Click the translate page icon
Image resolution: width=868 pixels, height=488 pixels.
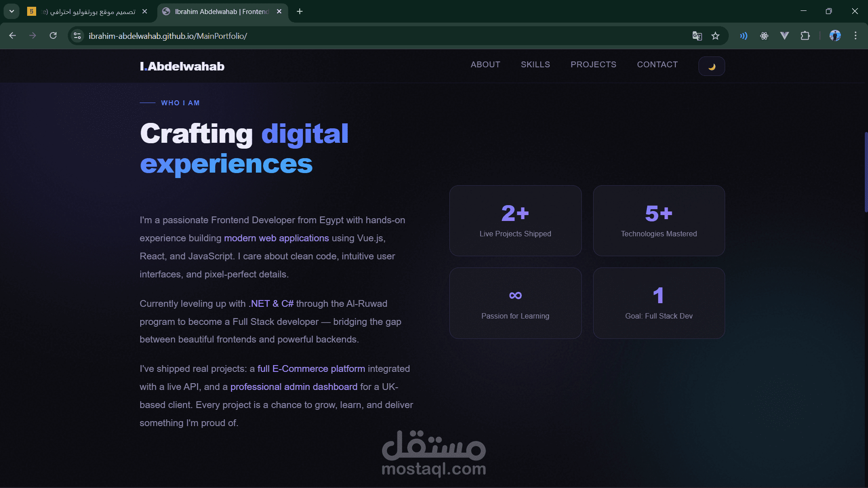coord(697,36)
